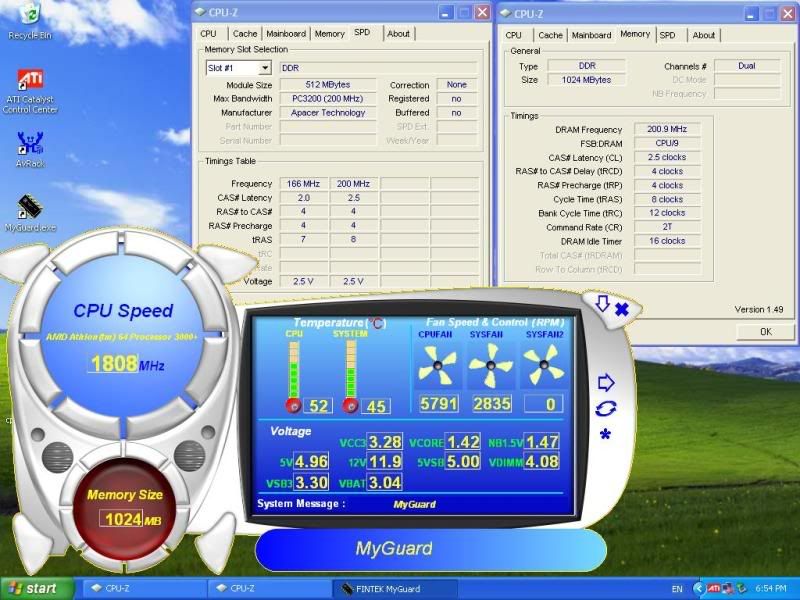Click the SYSFAN fan icon
800x600 pixels.
(x=490, y=367)
